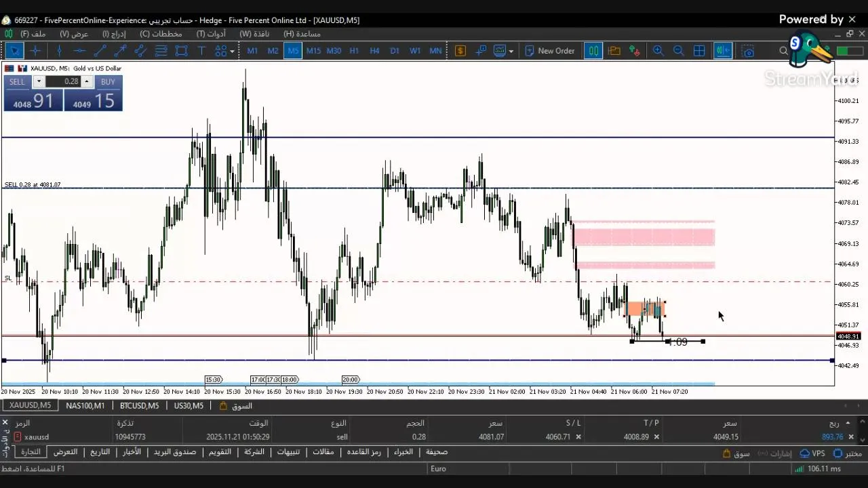
Task: Switch chart to M30 timeframe
Action: coord(334,51)
